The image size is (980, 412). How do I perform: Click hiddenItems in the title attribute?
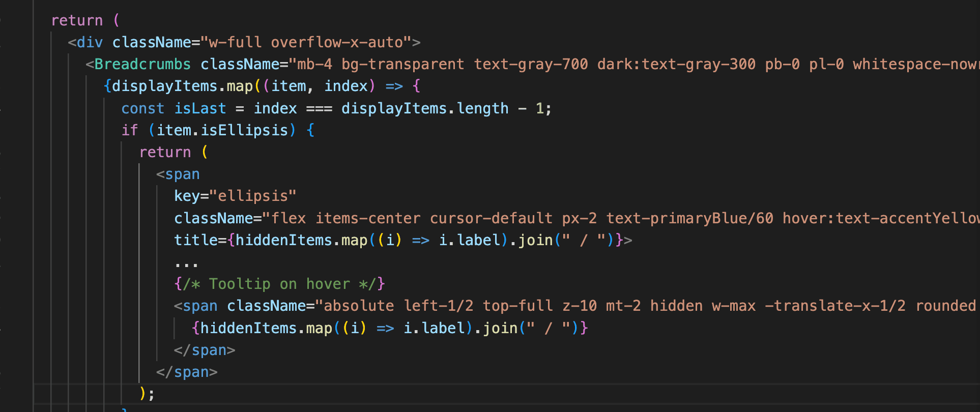(283, 240)
